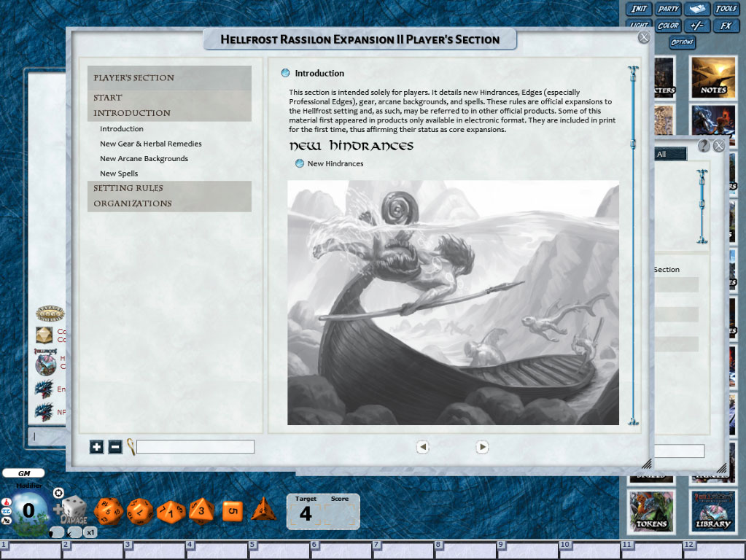Open the COLOR picker
This screenshot has height=560, width=746.
(x=668, y=24)
